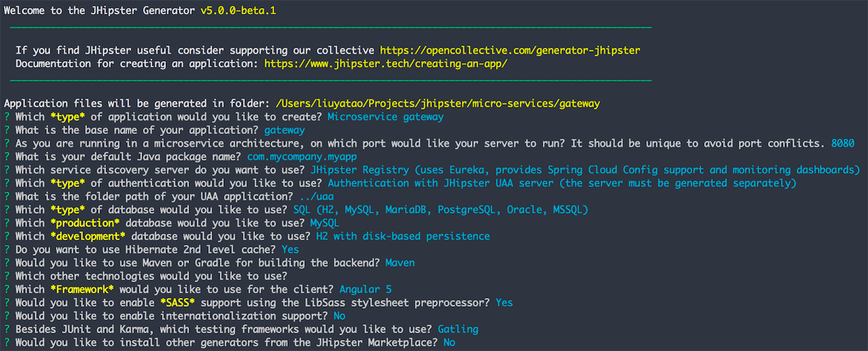This screenshot has width=868, height=351.
Task: Click the 'No' answer for JHipster Marketplace generators
Action: pyautogui.click(x=449, y=342)
